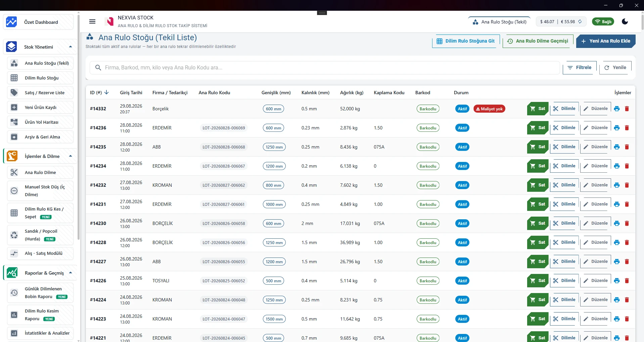Click TOSYALI supplier cell
The image size is (644, 342).
161,281
